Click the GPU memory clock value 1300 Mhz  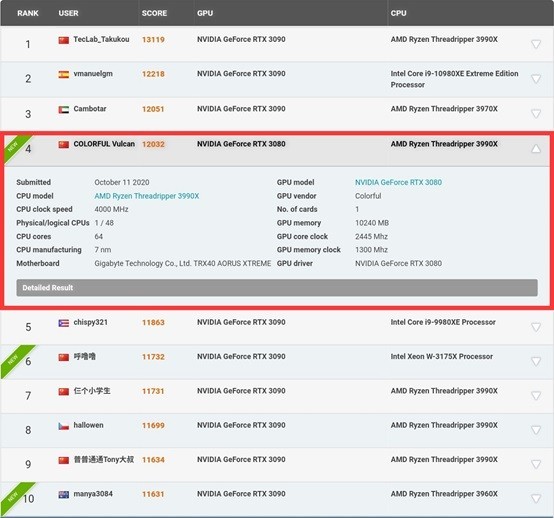click(x=371, y=250)
